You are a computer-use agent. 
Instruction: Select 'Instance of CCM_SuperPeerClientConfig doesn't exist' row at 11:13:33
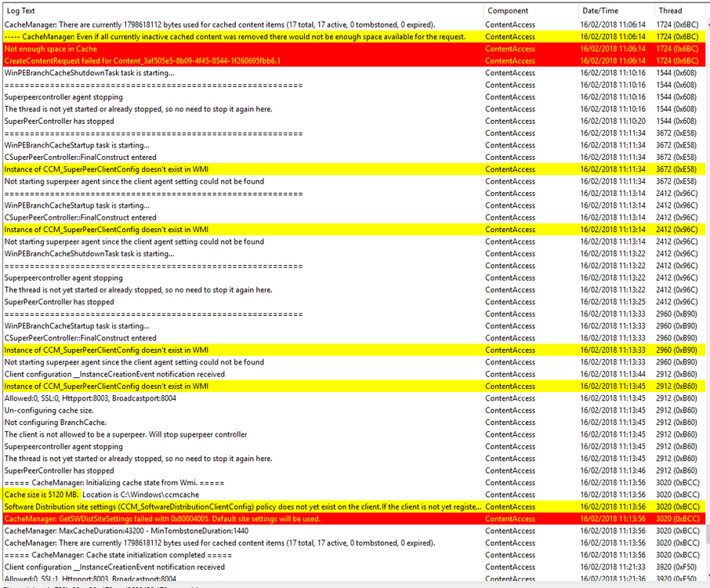tap(354, 350)
